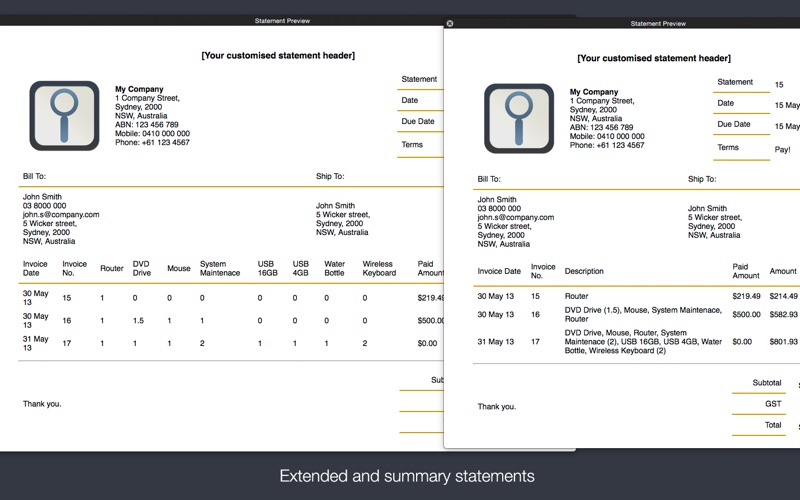Click 'Bill To:' label in front window
800x500 pixels.
click(x=489, y=179)
